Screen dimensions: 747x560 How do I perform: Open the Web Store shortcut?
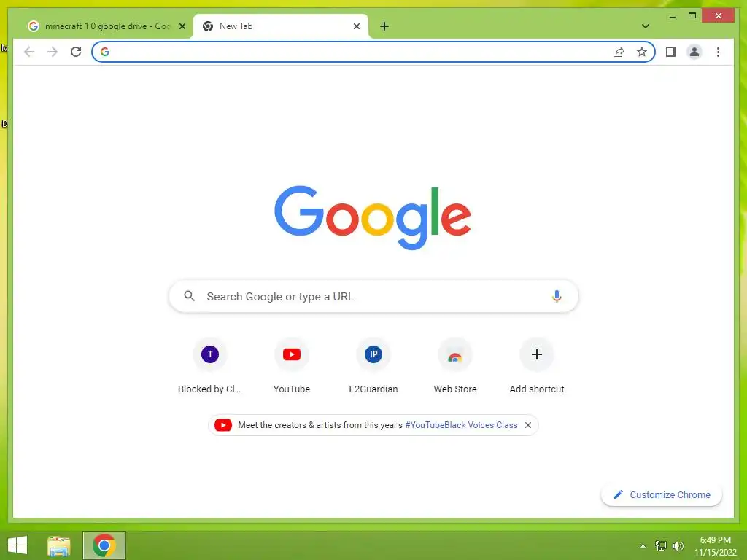(455, 367)
